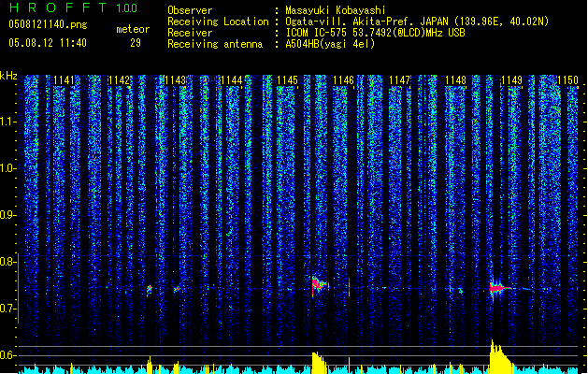Click the Receiving antenna label
The width and height of the screenshot is (588, 374).
pyautogui.click(x=215, y=44)
